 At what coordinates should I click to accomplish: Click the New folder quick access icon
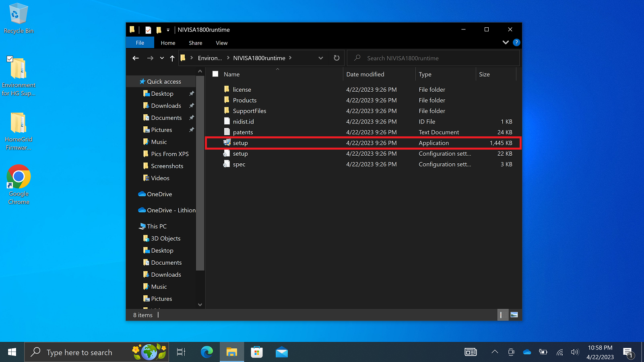(x=159, y=30)
